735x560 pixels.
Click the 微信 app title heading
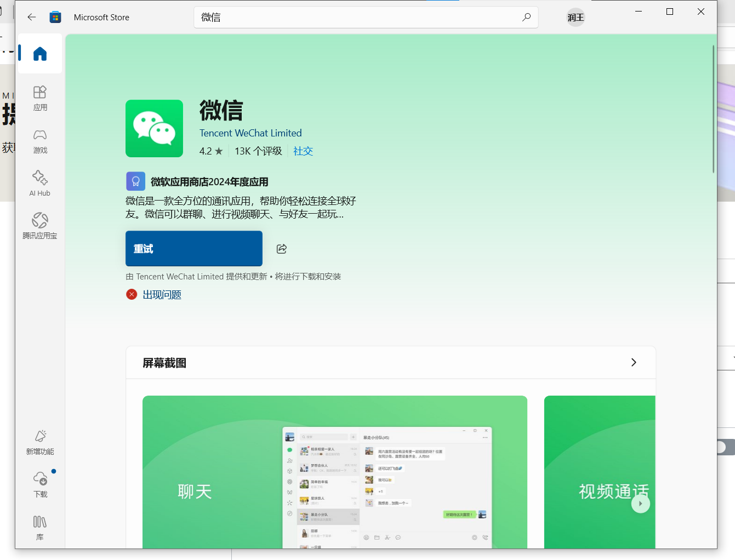(x=221, y=111)
